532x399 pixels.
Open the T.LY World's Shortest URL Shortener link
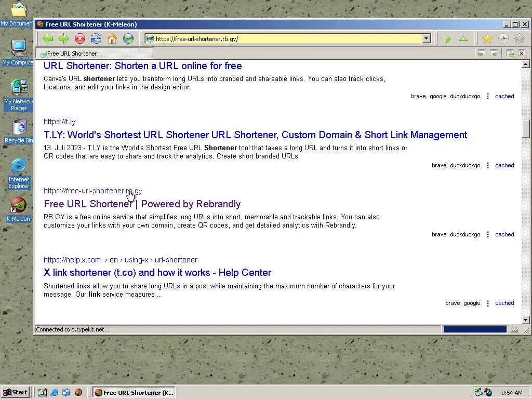(x=255, y=135)
